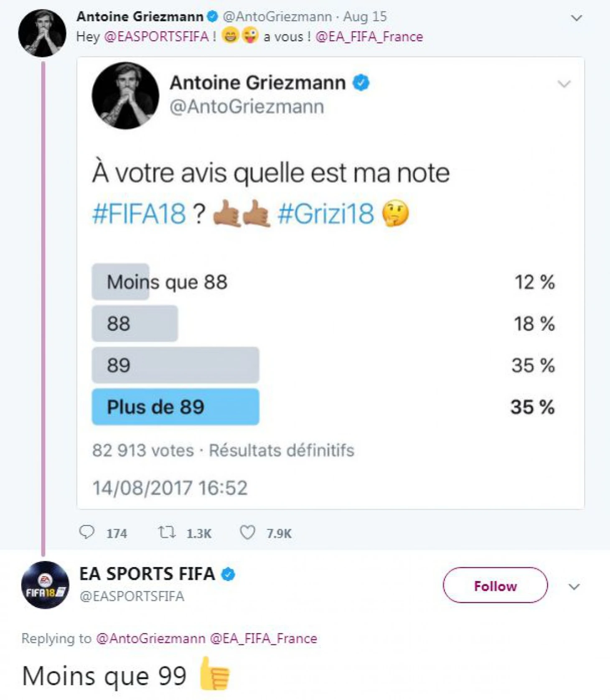Screen dimensions: 610x700
Task: Expand the quoted tweet options chevron
Action: (564, 84)
